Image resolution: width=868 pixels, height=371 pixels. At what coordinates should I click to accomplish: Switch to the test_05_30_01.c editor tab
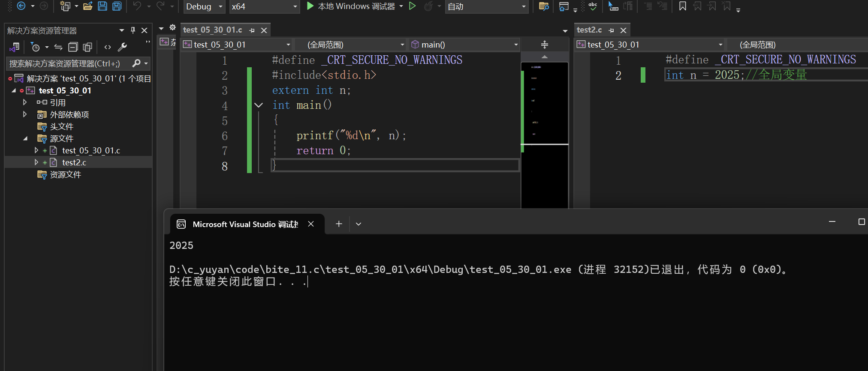[x=212, y=30]
